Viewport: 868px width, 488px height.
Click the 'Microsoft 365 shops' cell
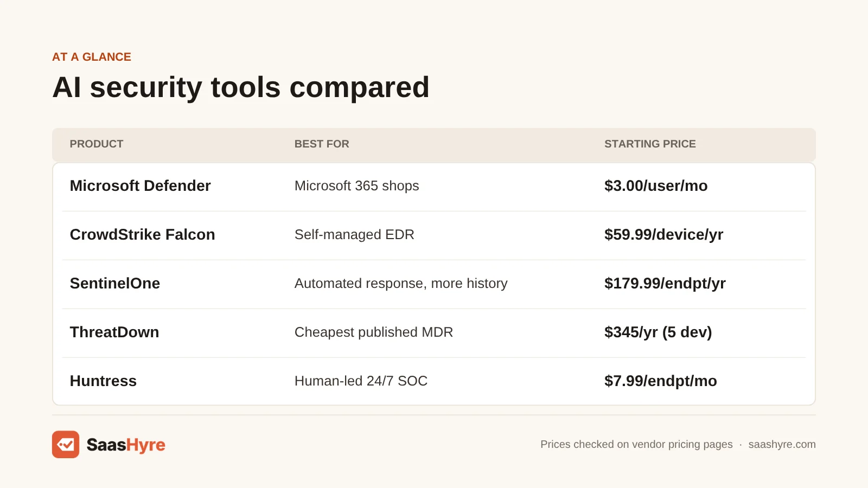356,185
